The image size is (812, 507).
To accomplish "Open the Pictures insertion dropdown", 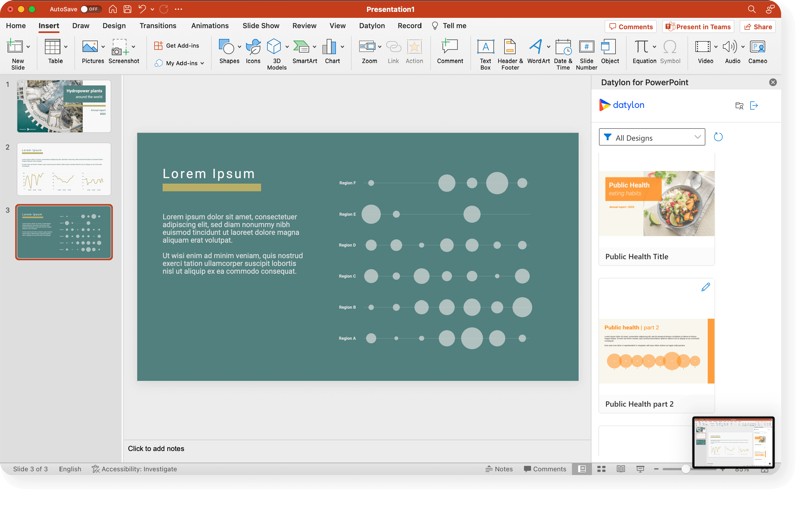I will pos(102,47).
